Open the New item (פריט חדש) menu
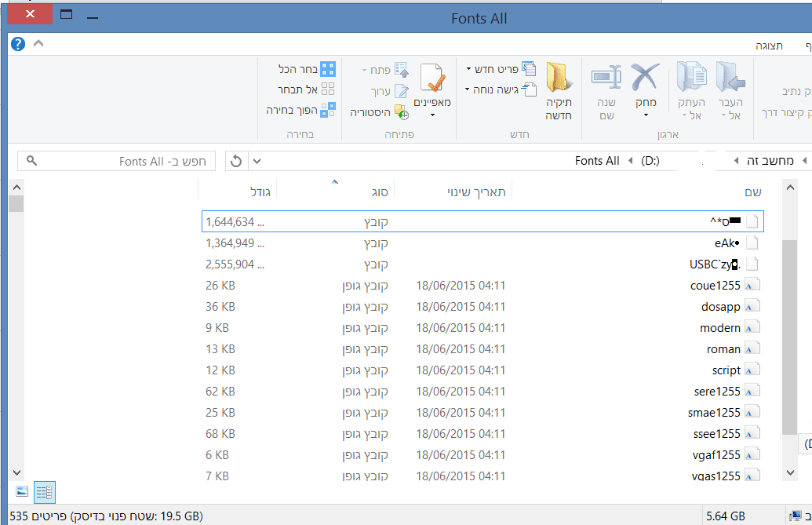 click(501, 69)
